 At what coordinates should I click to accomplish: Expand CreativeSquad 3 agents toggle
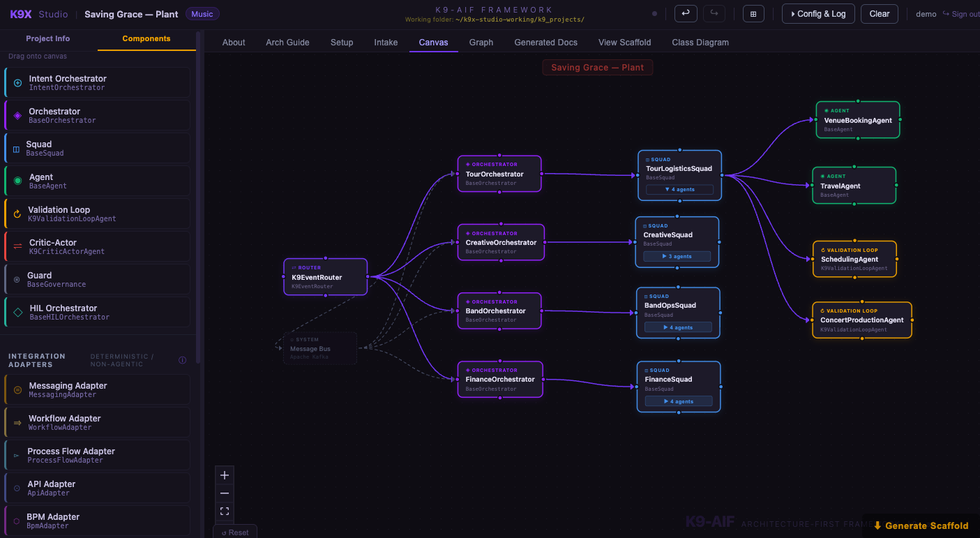pyautogui.click(x=677, y=256)
